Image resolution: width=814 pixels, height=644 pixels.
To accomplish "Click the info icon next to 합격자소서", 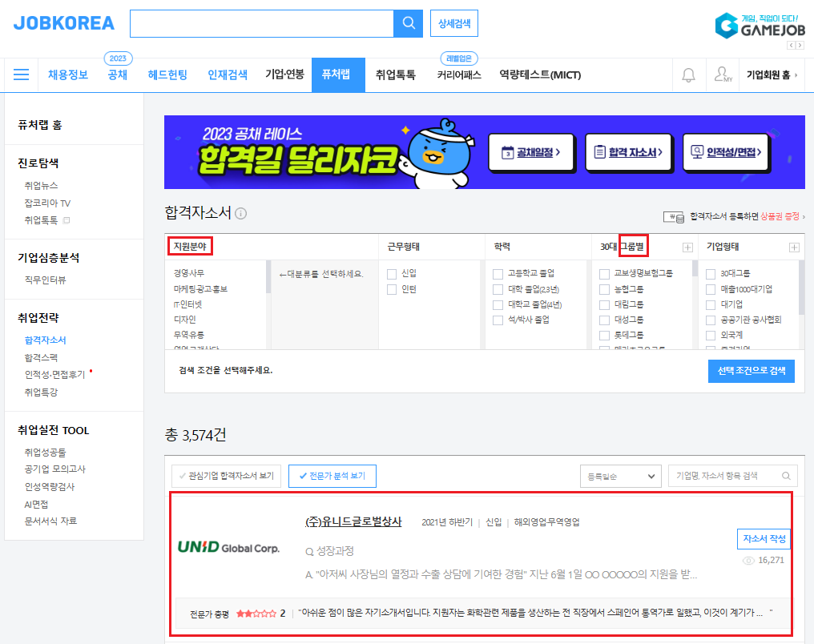I will pos(241,213).
